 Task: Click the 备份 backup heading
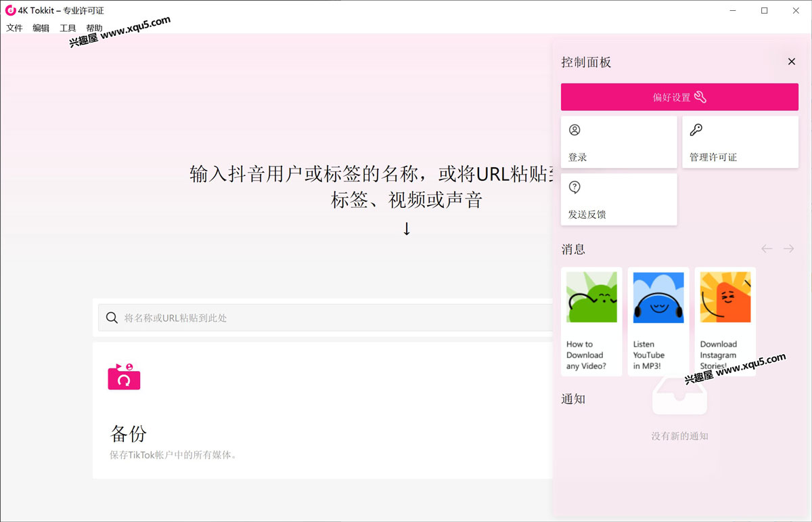[128, 433]
